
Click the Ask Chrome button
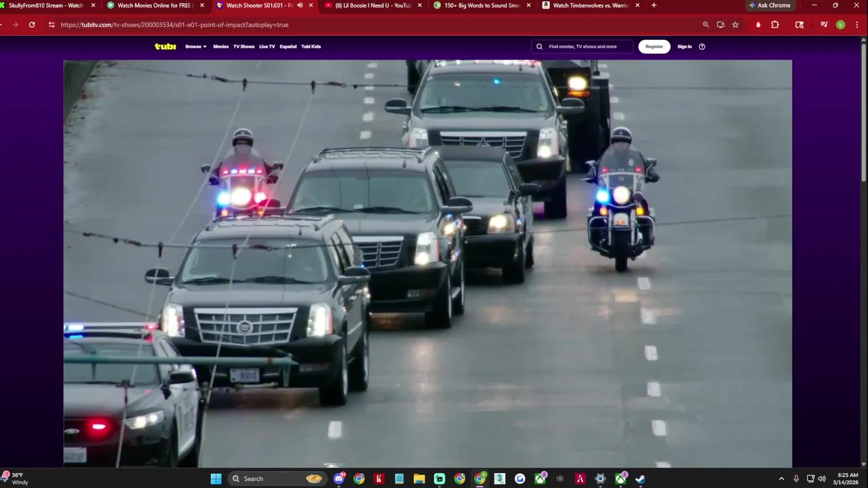770,5
